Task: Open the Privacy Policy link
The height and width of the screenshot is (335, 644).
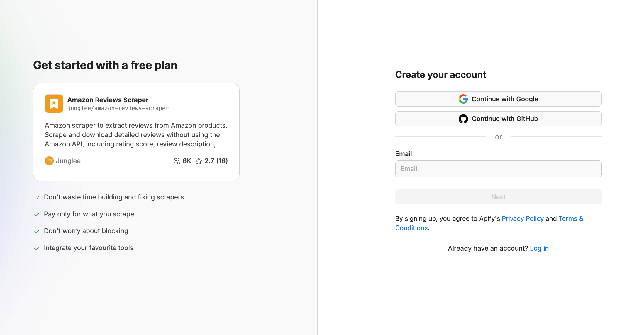Action: [523, 218]
